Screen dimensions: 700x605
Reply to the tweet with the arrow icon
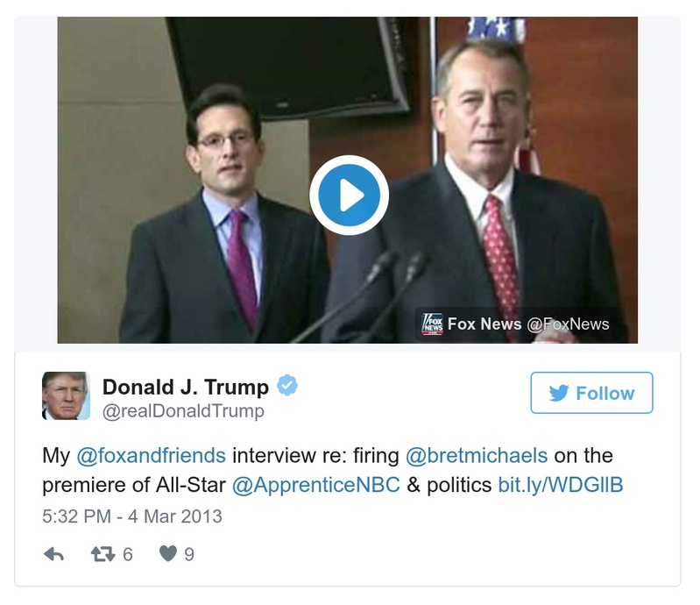click(53, 554)
